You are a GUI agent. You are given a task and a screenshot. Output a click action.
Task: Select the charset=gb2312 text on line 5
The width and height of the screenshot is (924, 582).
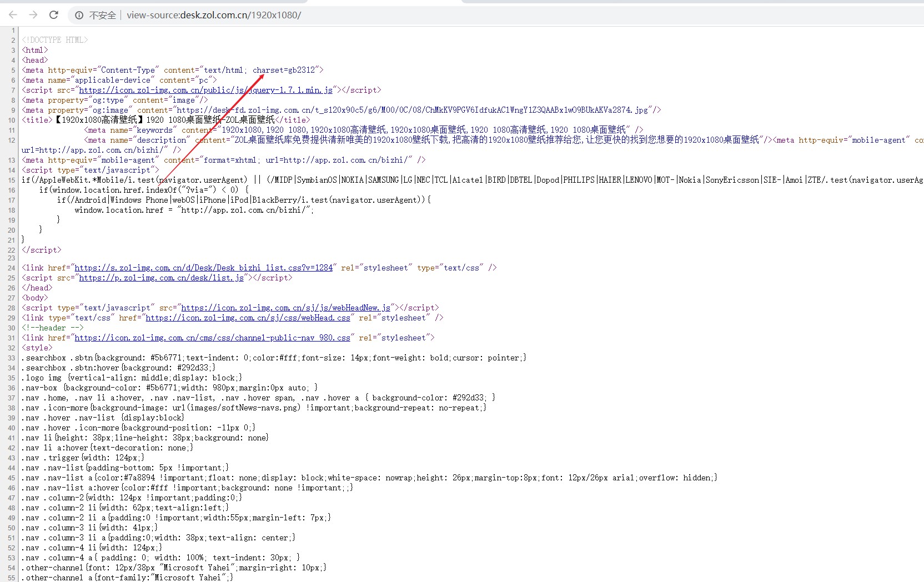pyautogui.click(x=284, y=70)
